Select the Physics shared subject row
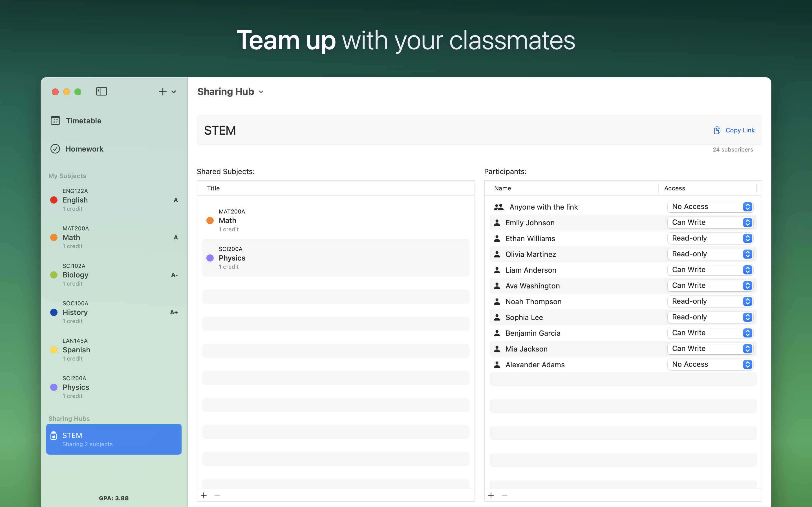Screen dimensions: 812x507 click(x=336, y=258)
